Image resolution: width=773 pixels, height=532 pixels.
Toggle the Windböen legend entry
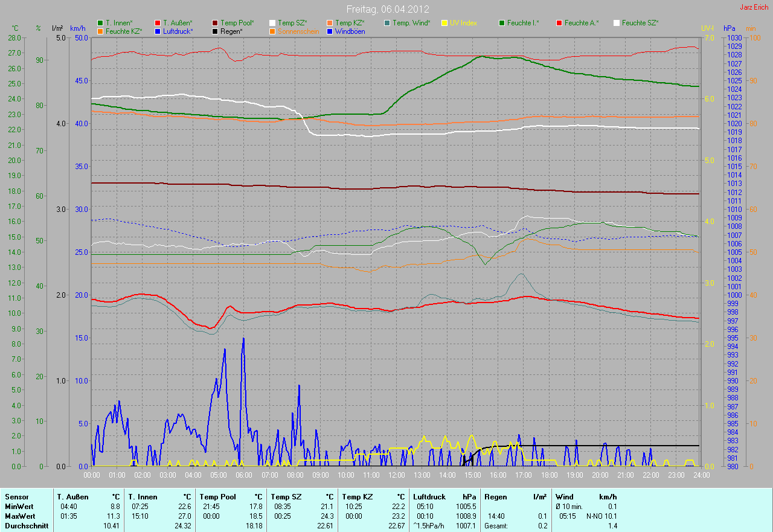click(x=349, y=31)
